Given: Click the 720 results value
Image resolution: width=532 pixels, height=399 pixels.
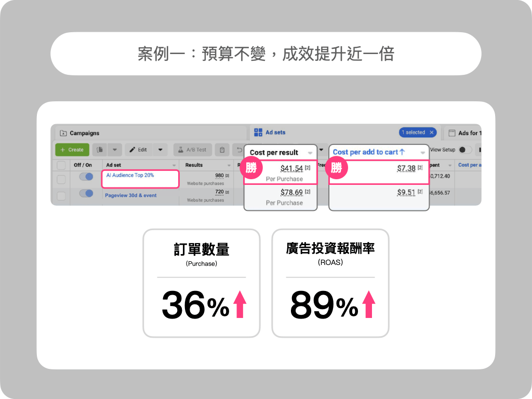Looking at the screenshot, I should click(x=220, y=192).
